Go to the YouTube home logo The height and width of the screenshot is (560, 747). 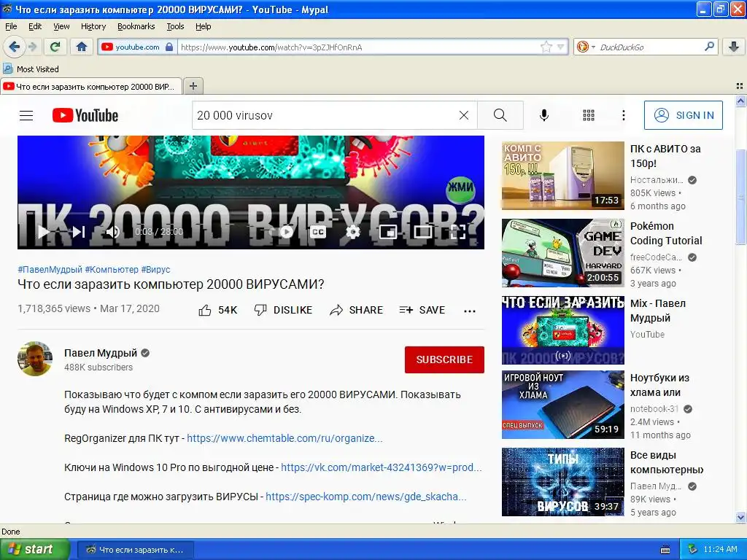pyautogui.click(x=85, y=115)
